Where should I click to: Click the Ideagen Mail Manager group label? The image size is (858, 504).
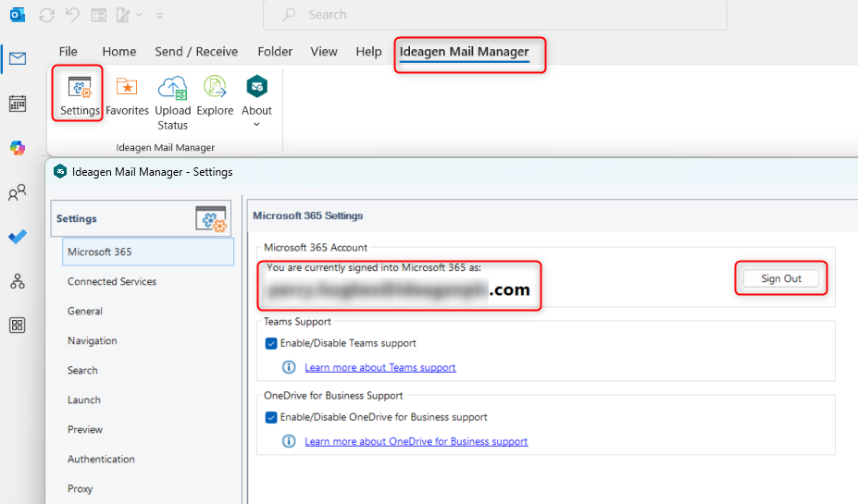pyautogui.click(x=166, y=148)
